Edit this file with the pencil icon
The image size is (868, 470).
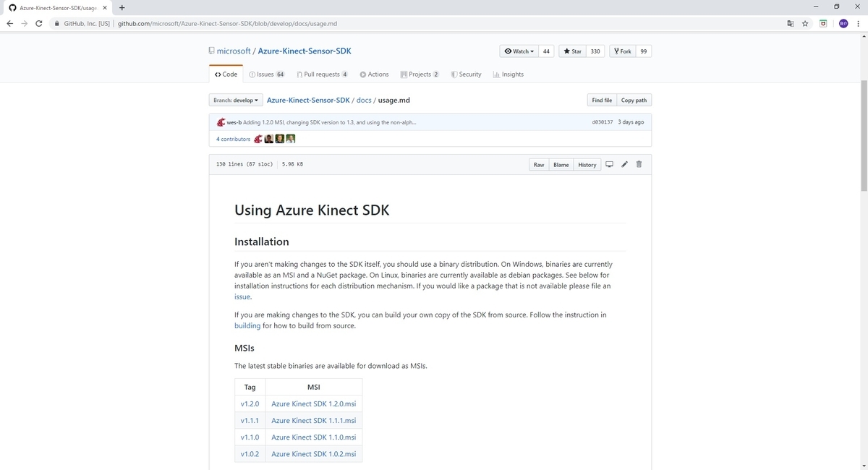coord(624,164)
